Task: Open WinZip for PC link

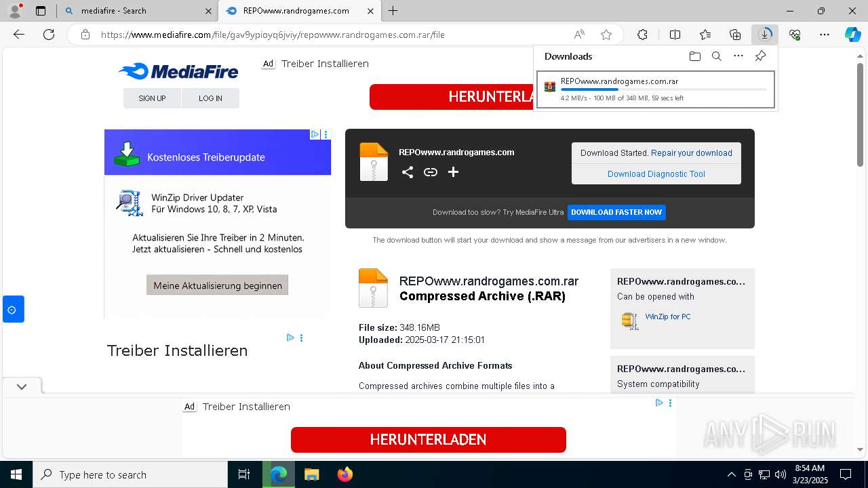Action: click(668, 317)
